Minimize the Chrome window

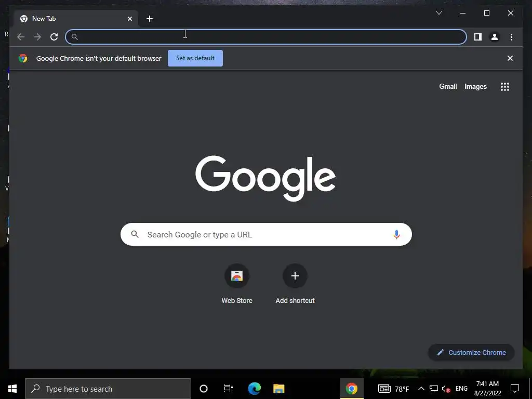pos(463,13)
